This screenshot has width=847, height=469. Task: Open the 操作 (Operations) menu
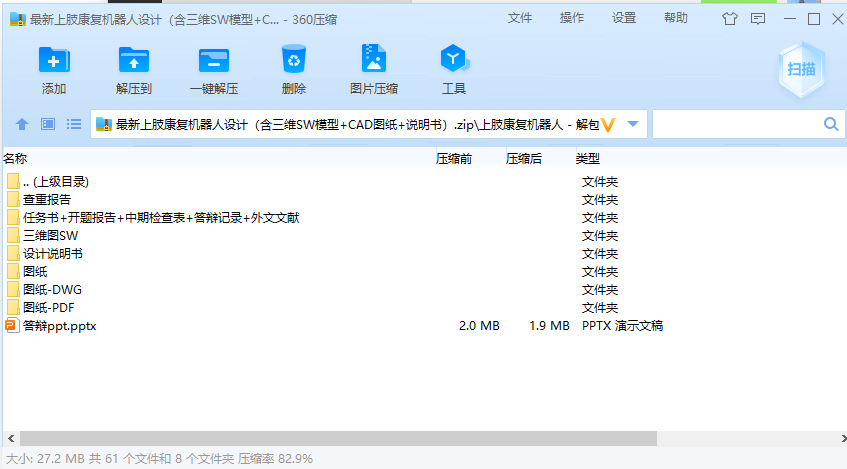click(572, 18)
